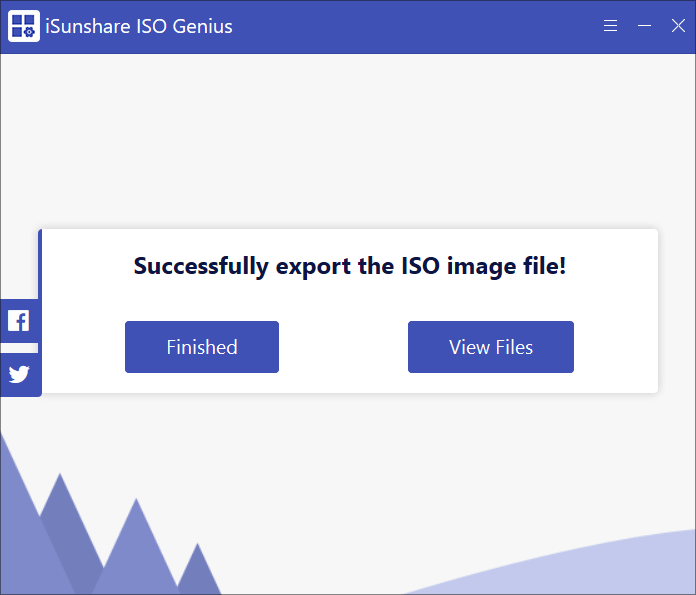The height and width of the screenshot is (595, 696).
Task: Click the Finished button
Action: pyautogui.click(x=202, y=347)
